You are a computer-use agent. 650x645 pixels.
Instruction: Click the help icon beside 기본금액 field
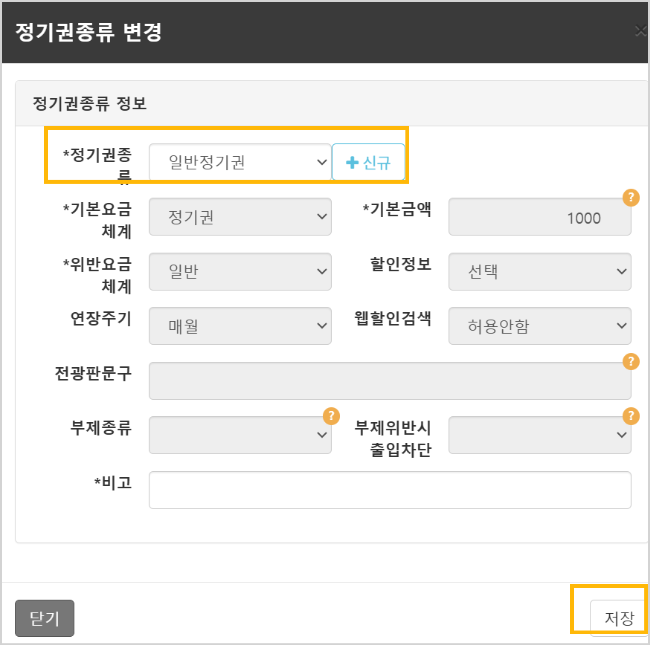[x=631, y=198]
